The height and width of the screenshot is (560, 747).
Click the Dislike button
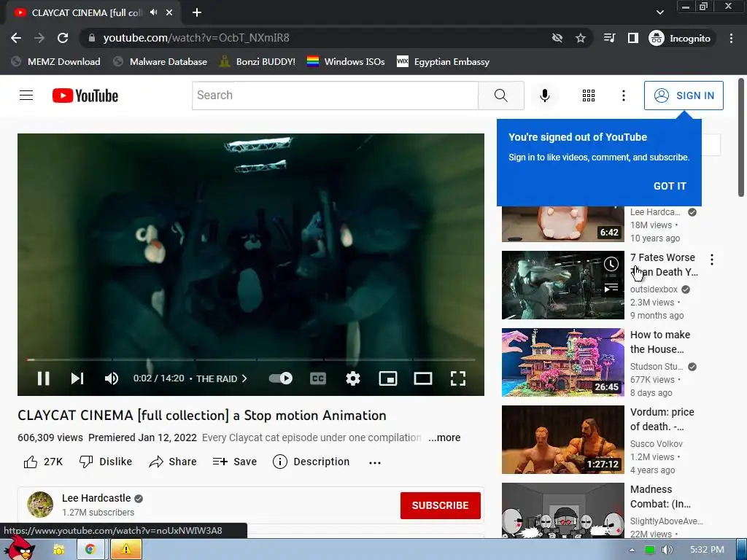click(106, 462)
